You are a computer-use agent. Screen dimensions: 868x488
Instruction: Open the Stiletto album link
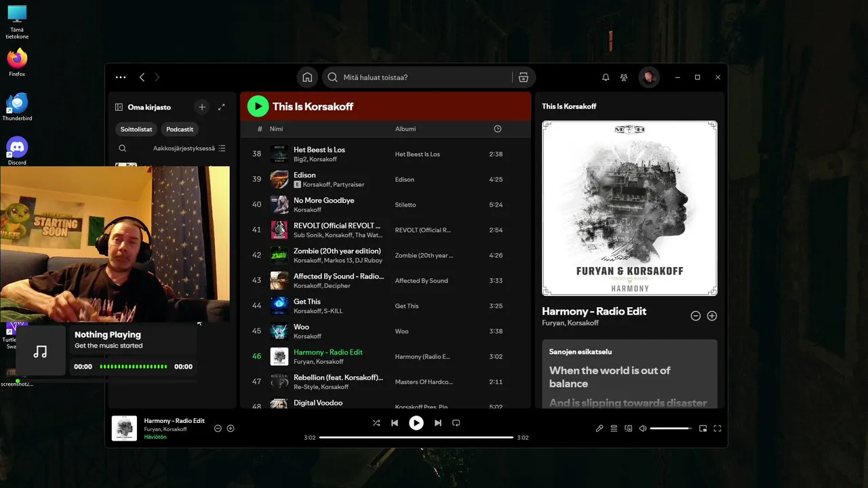click(x=406, y=205)
